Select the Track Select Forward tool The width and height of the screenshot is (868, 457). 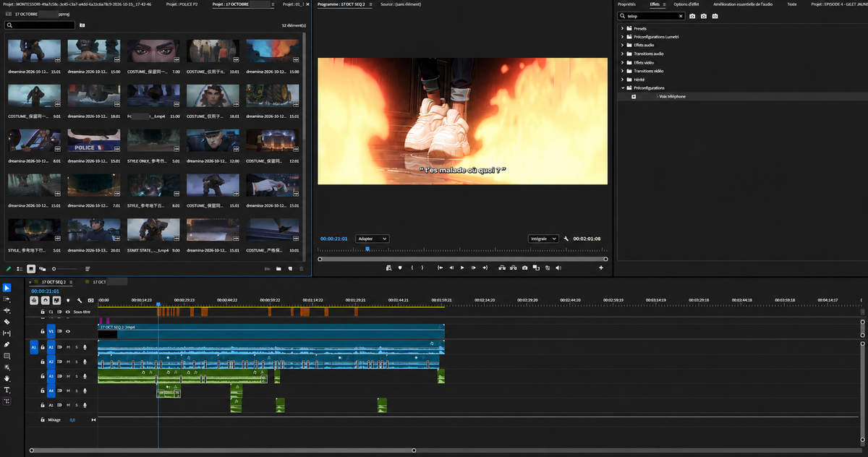pyautogui.click(x=7, y=299)
